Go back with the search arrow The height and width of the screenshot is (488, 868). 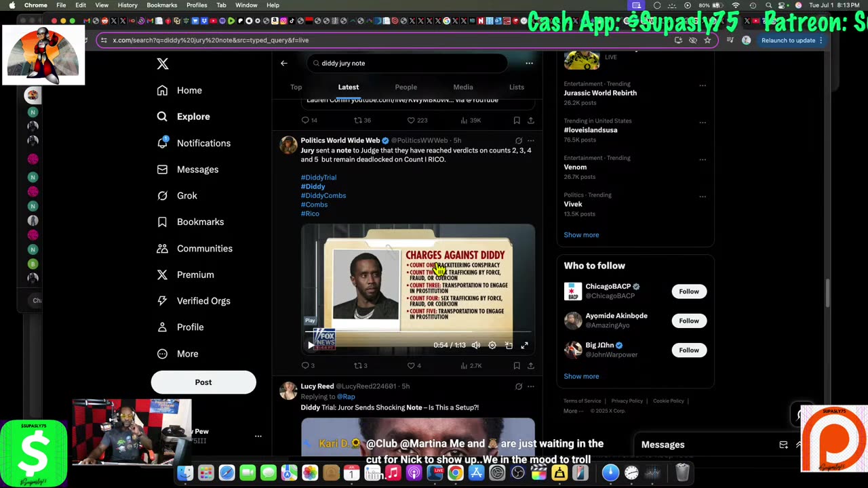[284, 63]
